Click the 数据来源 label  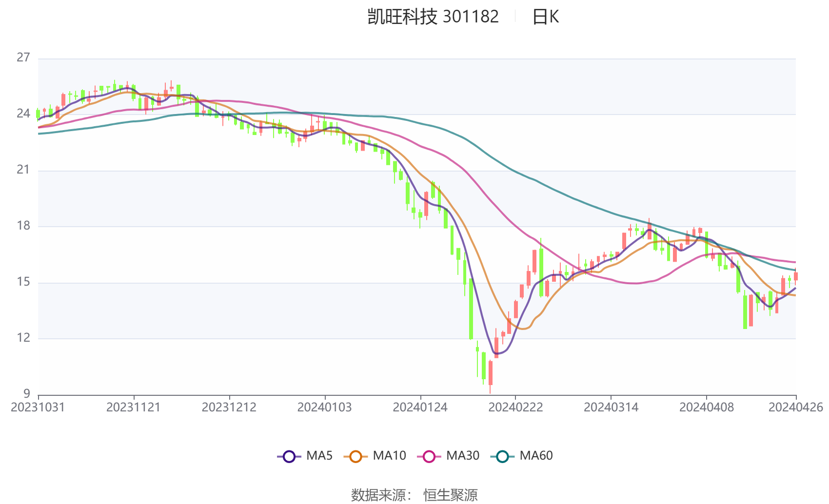coord(378,495)
